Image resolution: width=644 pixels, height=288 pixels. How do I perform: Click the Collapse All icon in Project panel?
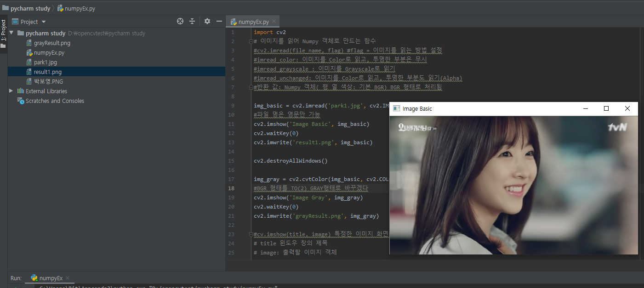pos(192,21)
